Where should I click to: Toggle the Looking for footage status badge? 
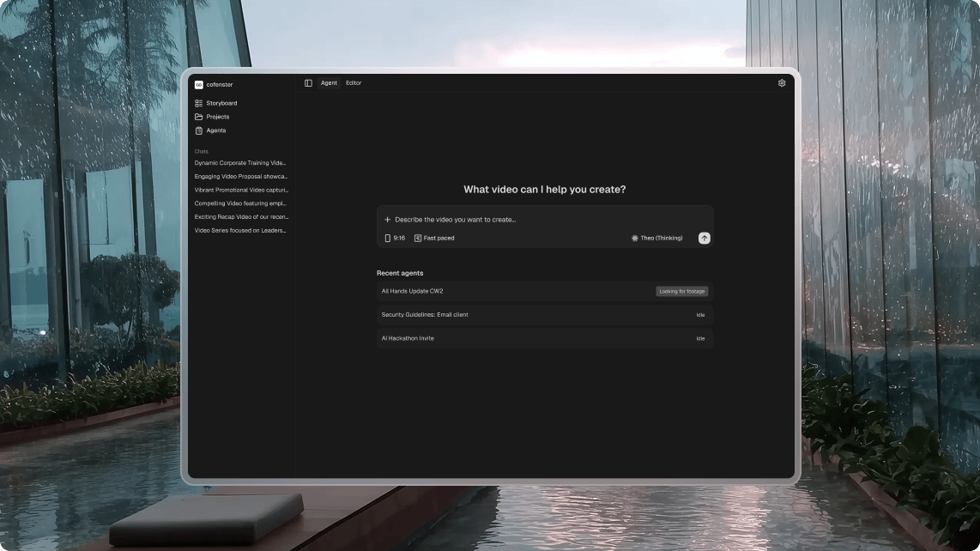tap(681, 291)
